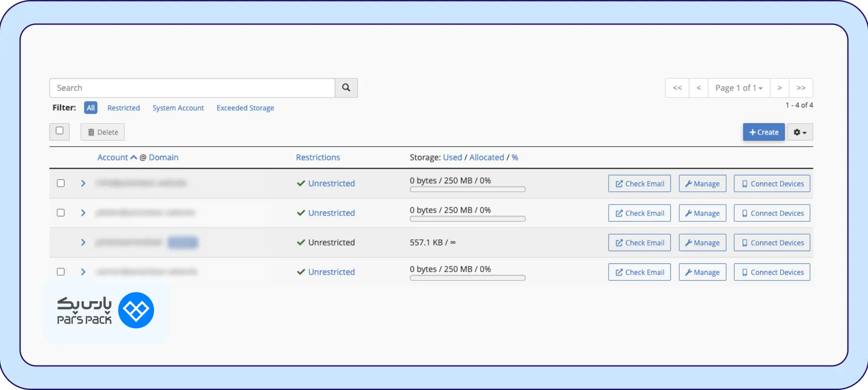Click the first row storage usage bar
The height and width of the screenshot is (390, 868).
tap(467, 189)
